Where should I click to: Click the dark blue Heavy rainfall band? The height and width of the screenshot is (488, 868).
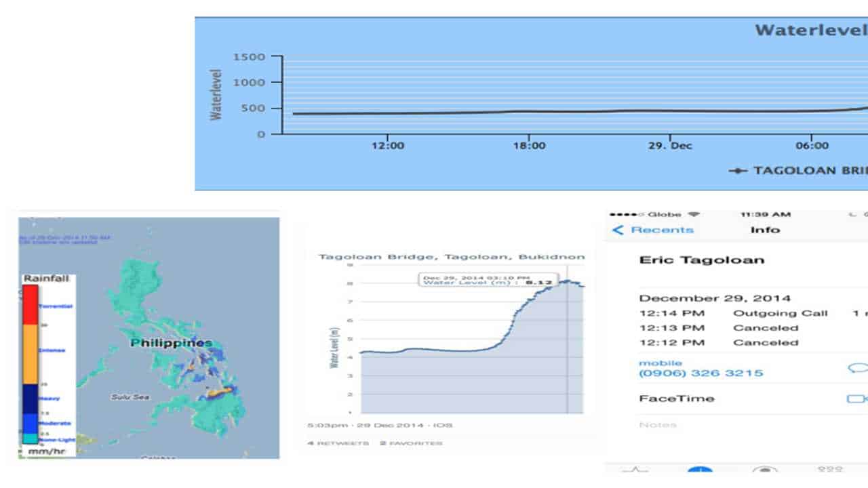coord(30,399)
